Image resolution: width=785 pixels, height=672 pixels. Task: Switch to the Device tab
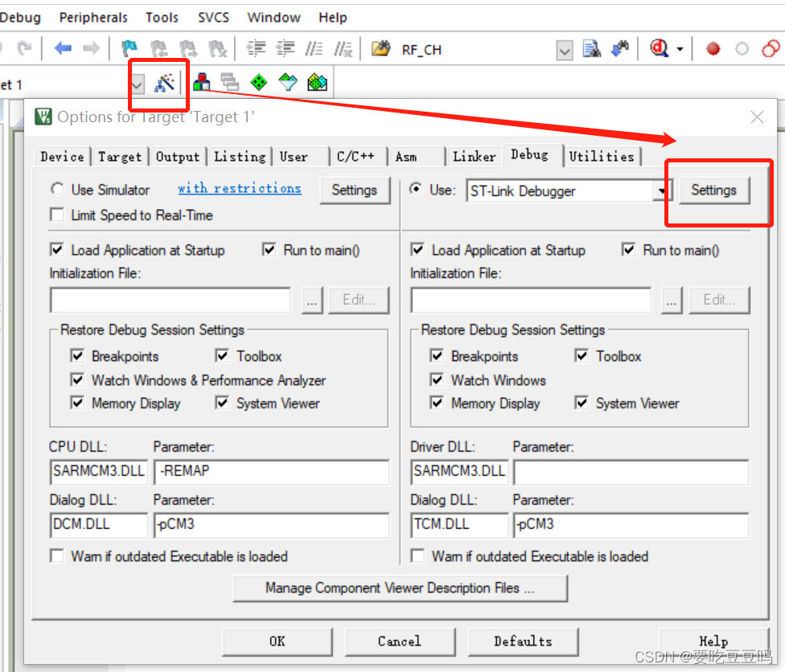(62, 157)
